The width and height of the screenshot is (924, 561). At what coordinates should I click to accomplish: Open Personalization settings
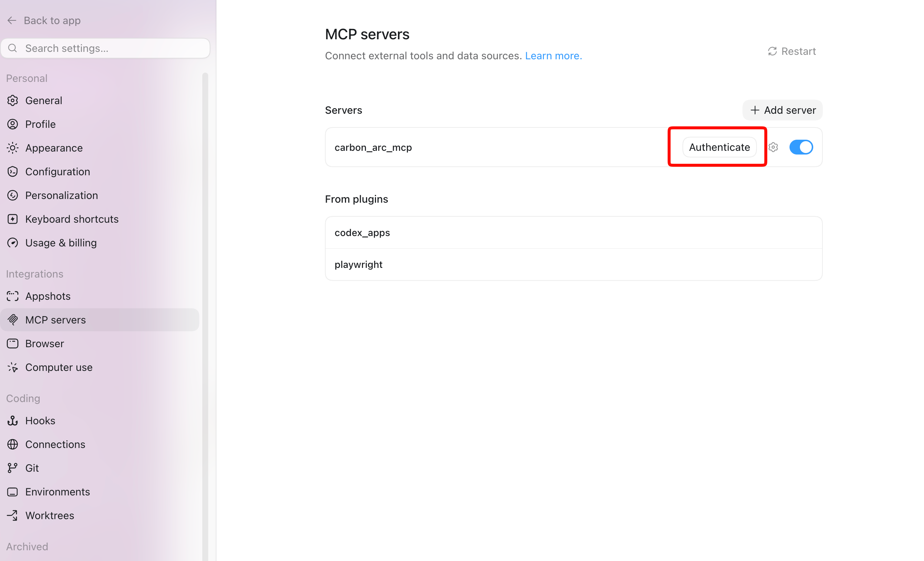[99, 195]
